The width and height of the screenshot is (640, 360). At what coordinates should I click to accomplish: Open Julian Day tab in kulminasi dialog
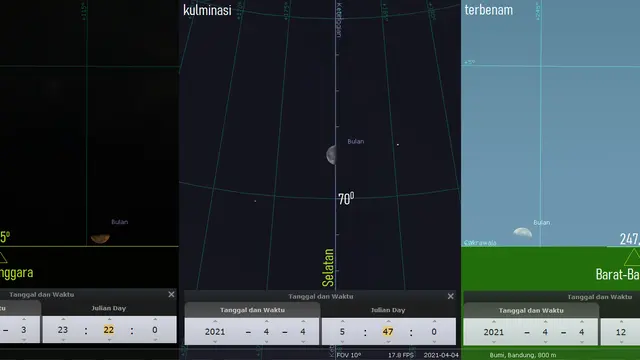click(388, 310)
